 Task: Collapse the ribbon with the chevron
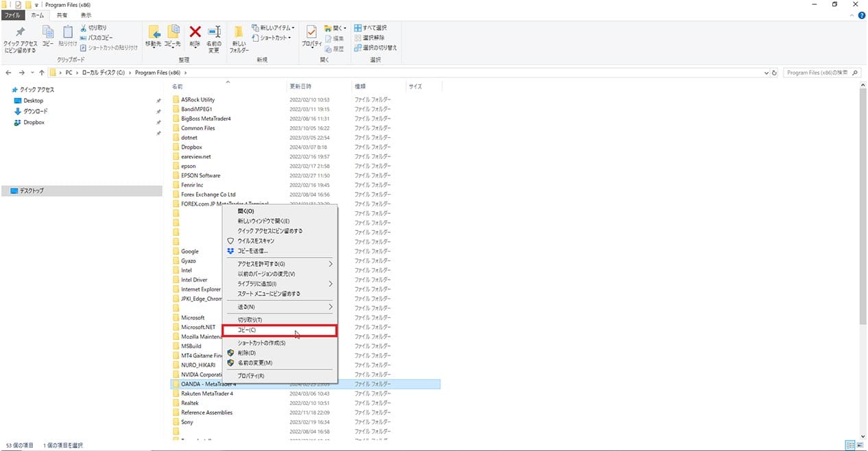click(x=853, y=14)
